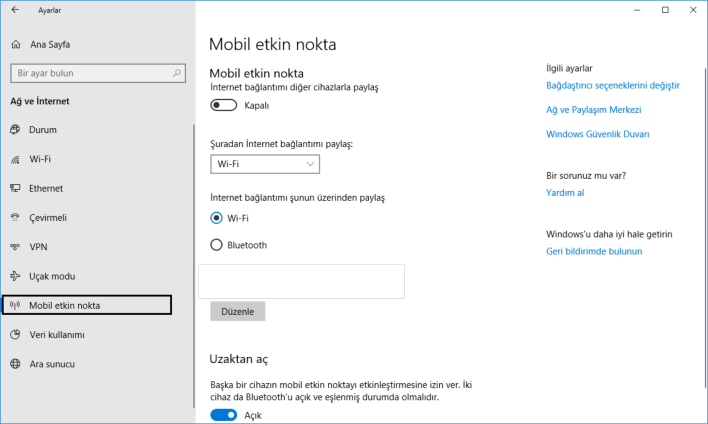Open Bağdaştırıcı seçeneklerini değiştir link

613,85
